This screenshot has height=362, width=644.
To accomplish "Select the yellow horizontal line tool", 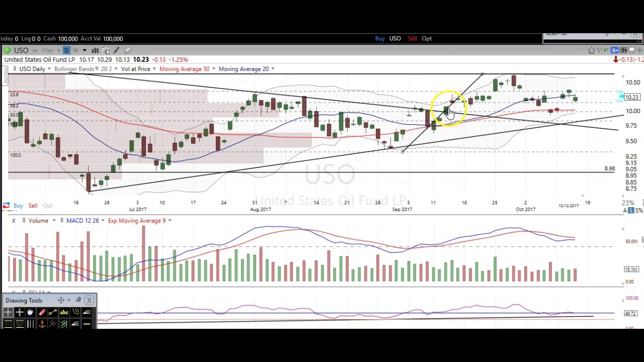I will pos(87,324).
